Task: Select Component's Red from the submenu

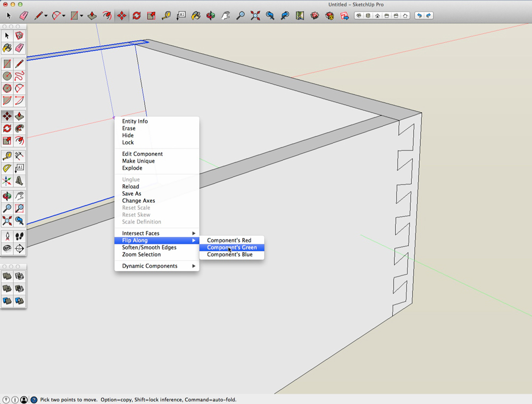Action: pos(229,241)
